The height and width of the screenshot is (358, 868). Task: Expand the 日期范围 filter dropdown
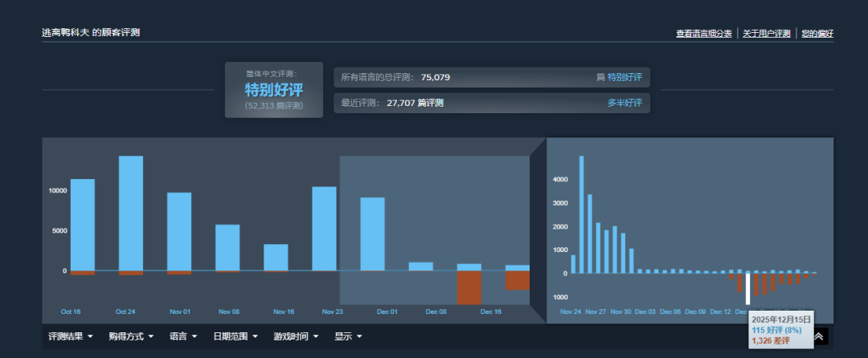pyautogui.click(x=235, y=336)
